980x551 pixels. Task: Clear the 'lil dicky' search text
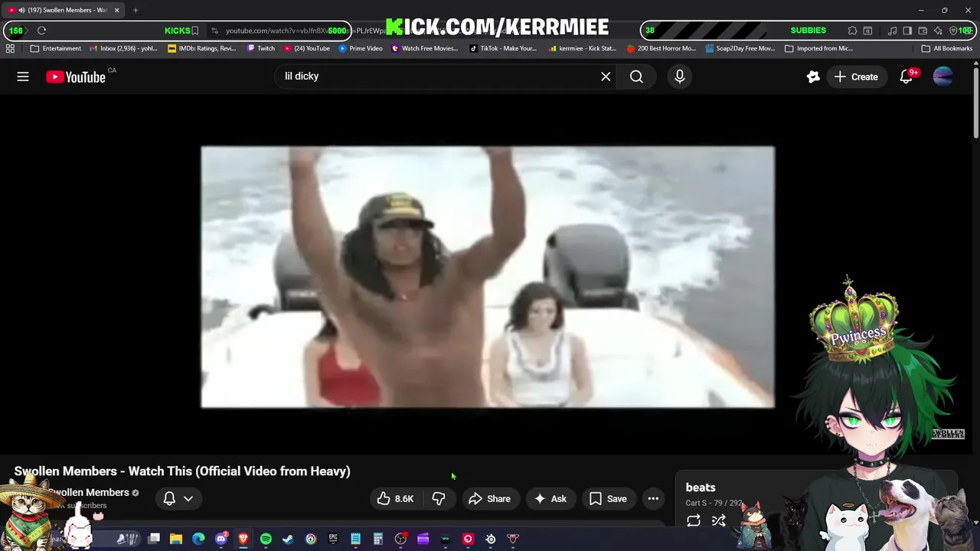606,77
